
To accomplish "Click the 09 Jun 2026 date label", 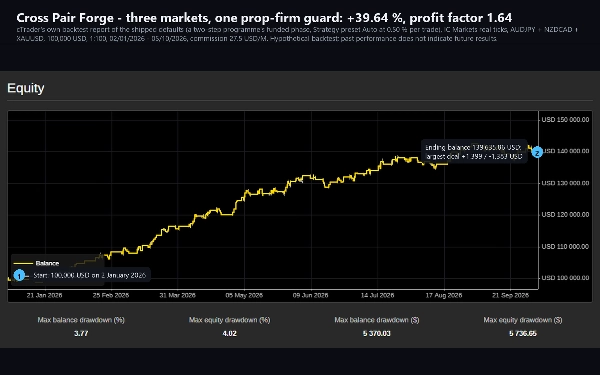I will pos(310,295).
